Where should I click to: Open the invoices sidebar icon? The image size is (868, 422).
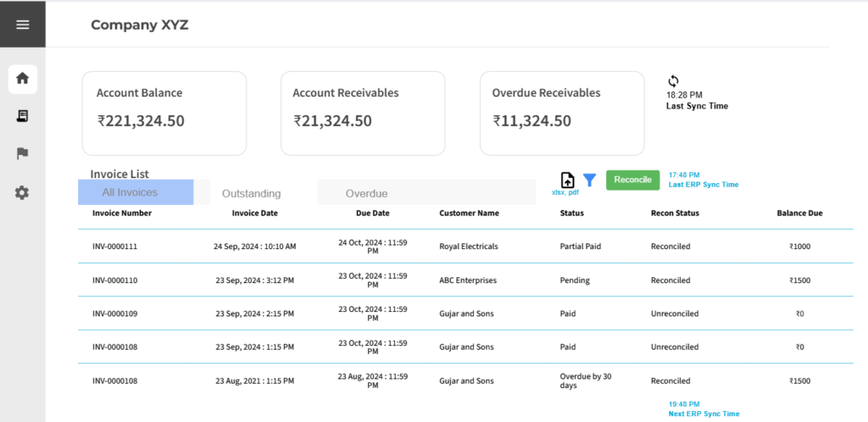(23, 116)
